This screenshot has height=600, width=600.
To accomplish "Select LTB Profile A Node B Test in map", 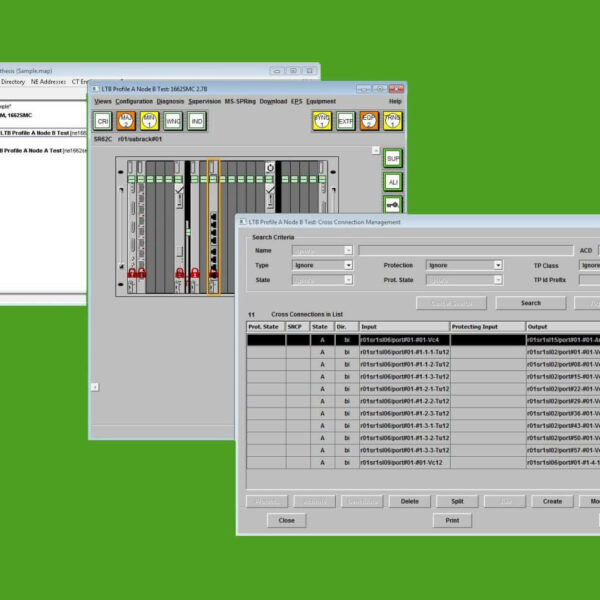I will [43, 133].
